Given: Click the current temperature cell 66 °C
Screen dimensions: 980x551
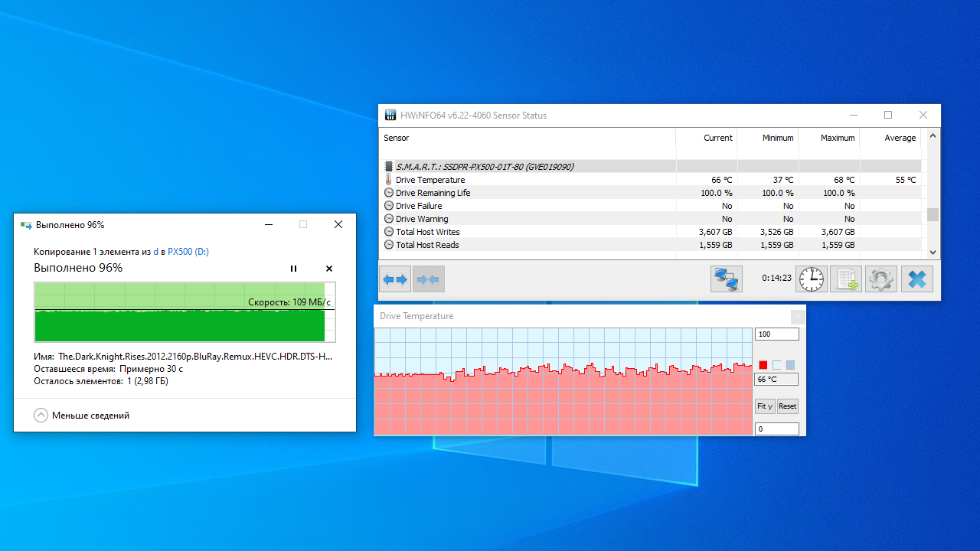Looking at the screenshot, I should coord(707,180).
